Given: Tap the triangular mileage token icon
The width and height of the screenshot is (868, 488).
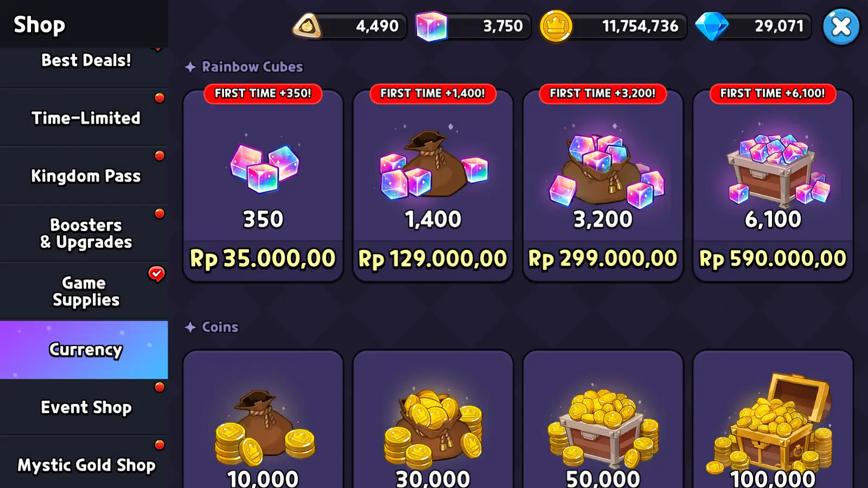Looking at the screenshot, I should 307,26.
